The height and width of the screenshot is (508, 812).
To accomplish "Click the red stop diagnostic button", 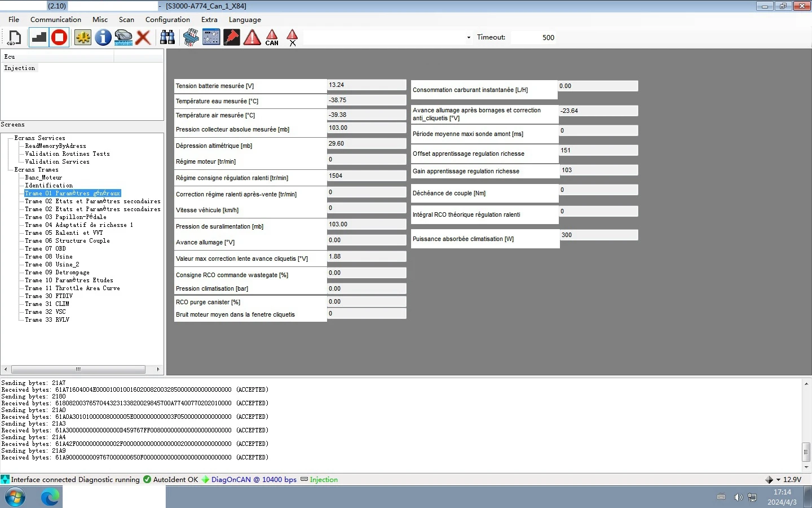I will point(59,38).
